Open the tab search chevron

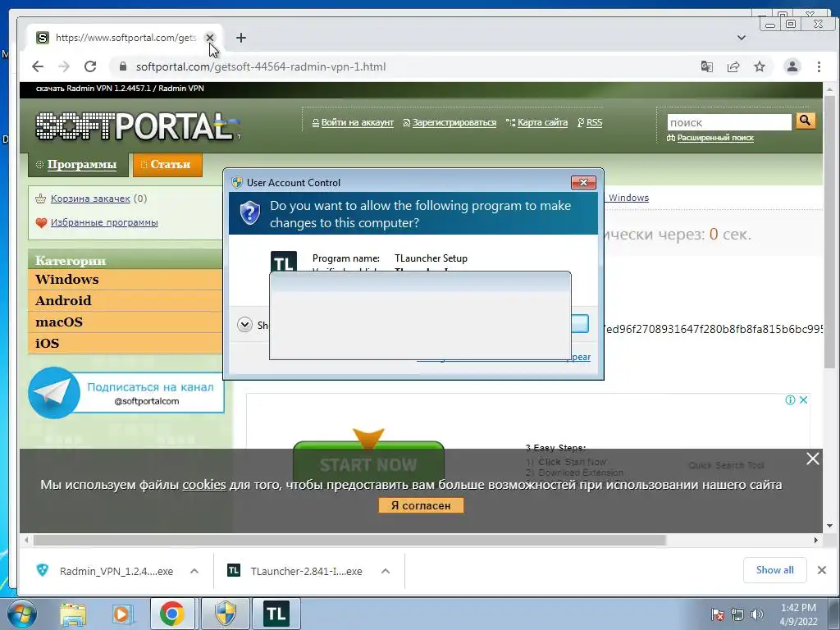742,38
